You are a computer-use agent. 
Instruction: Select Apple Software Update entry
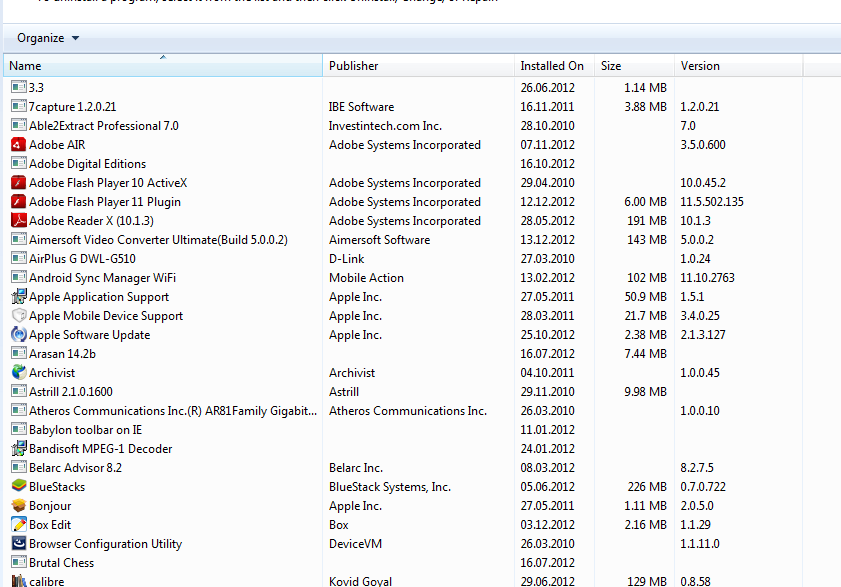[90, 335]
